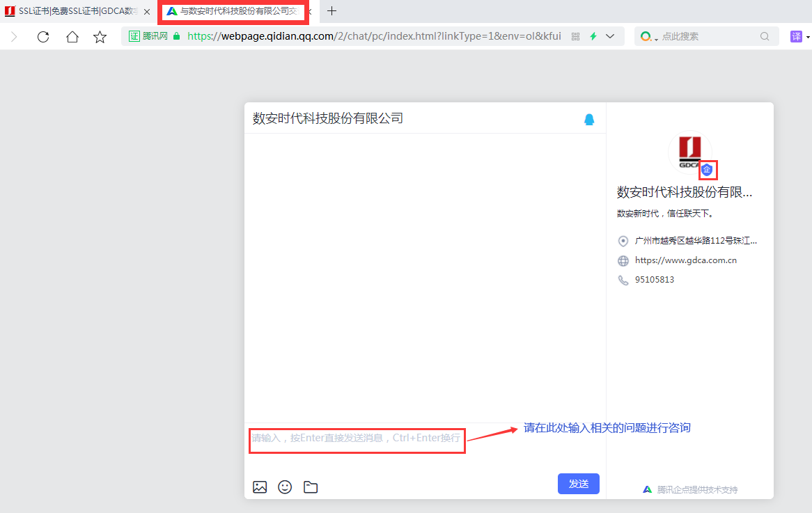Reload the page with refresh icon

point(43,37)
